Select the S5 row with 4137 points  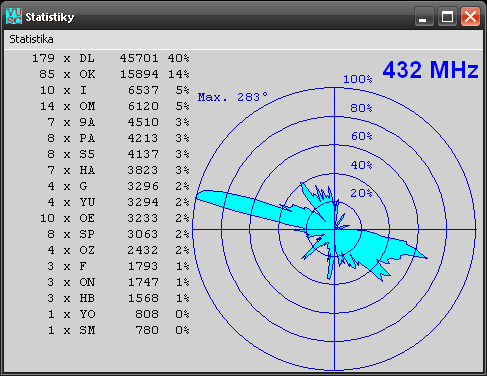118,154
